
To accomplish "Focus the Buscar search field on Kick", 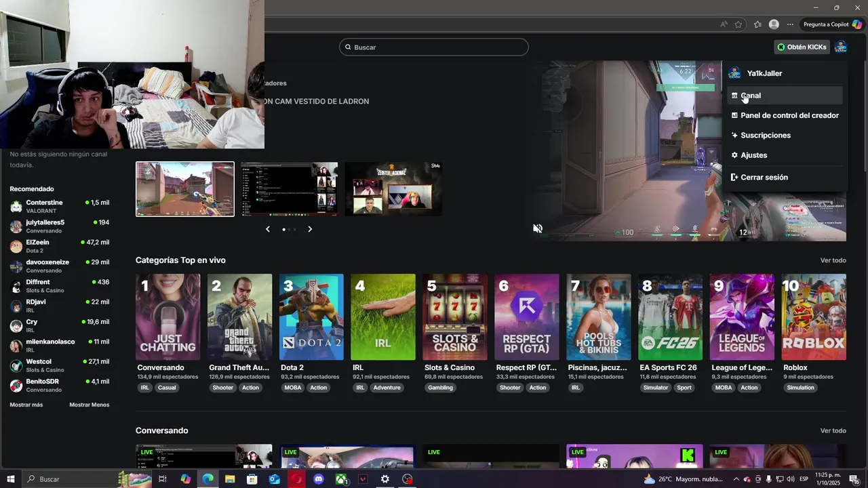I will [x=434, y=47].
